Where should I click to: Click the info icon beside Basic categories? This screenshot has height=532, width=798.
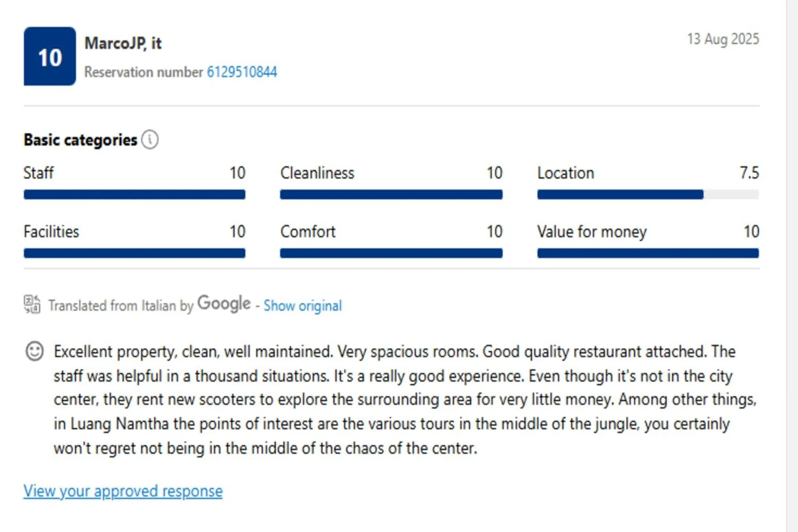[150, 140]
